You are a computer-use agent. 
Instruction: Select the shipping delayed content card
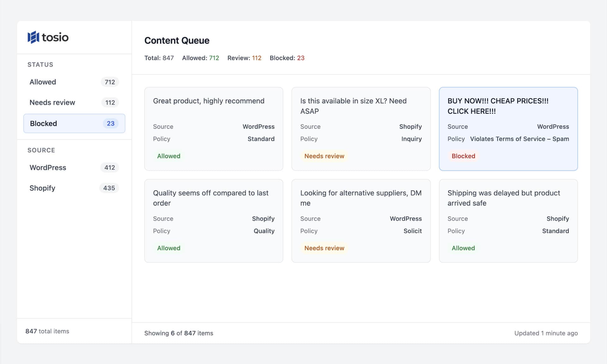[x=508, y=221]
